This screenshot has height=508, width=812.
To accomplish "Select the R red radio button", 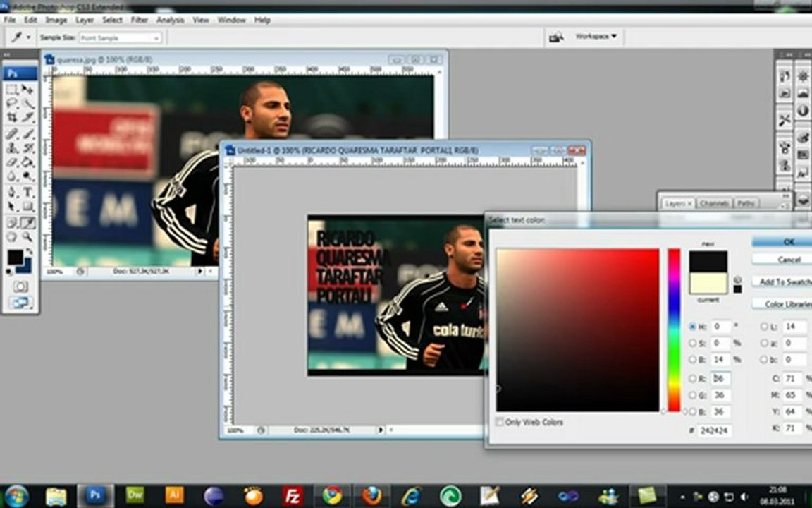I will coord(692,378).
